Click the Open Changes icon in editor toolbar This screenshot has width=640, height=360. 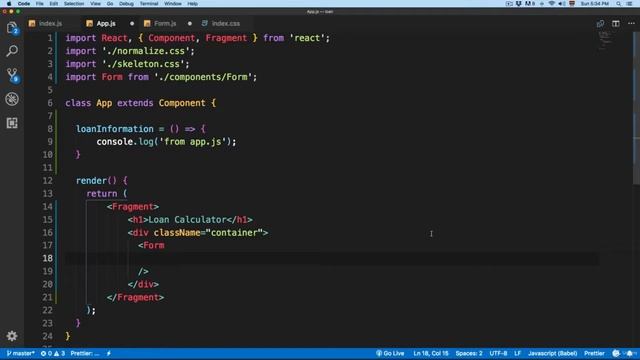[600, 24]
